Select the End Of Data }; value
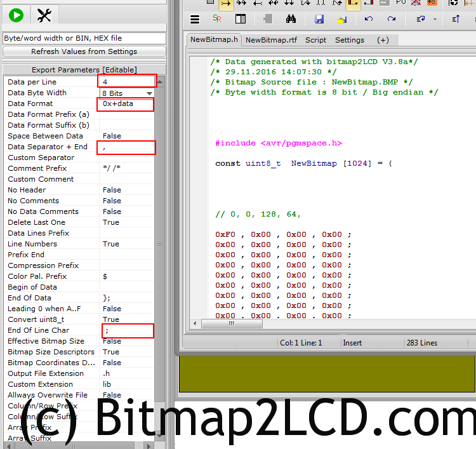 click(126, 298)
